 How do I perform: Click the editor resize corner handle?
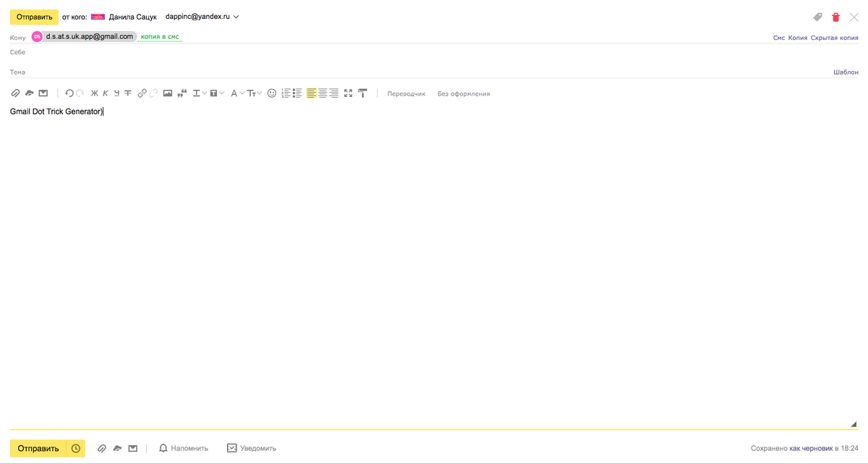(x=854, y=424)
